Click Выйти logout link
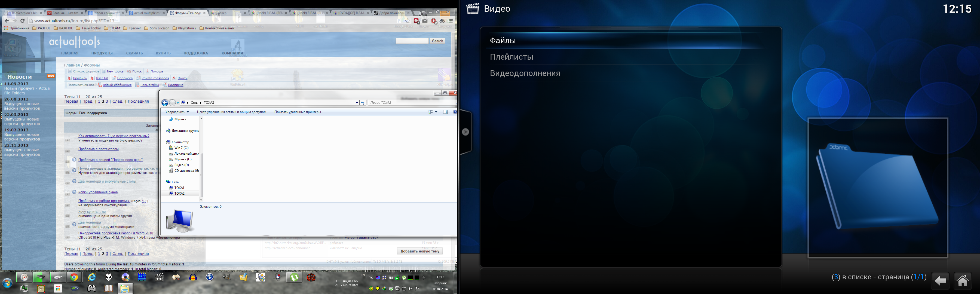The width and height of the screenshot is (980, 294). tap(183, 78)
